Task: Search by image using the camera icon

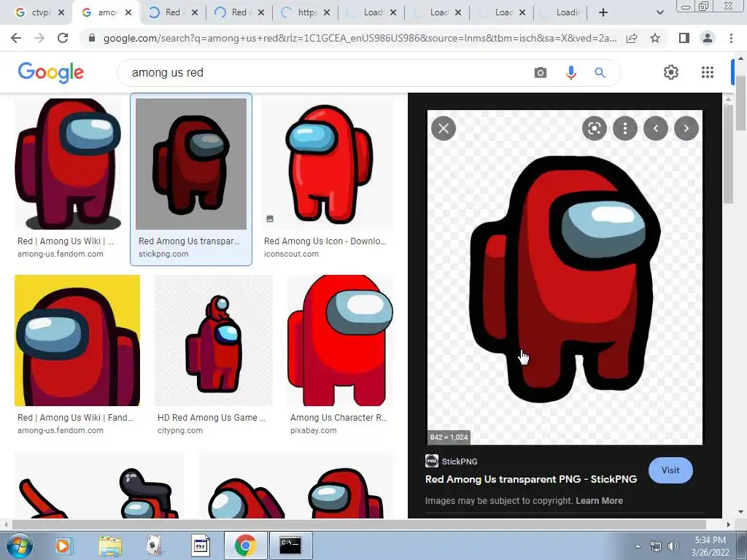Action: (541, 73)
